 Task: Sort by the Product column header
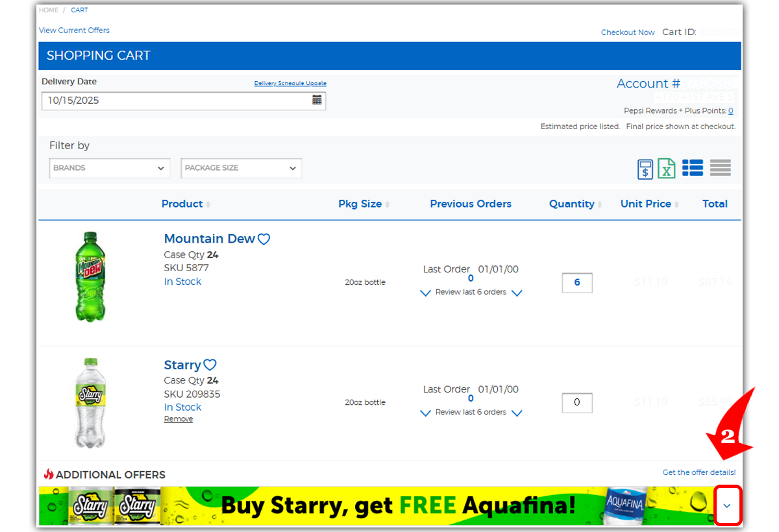pyautogui.click(x=182, y=204)
